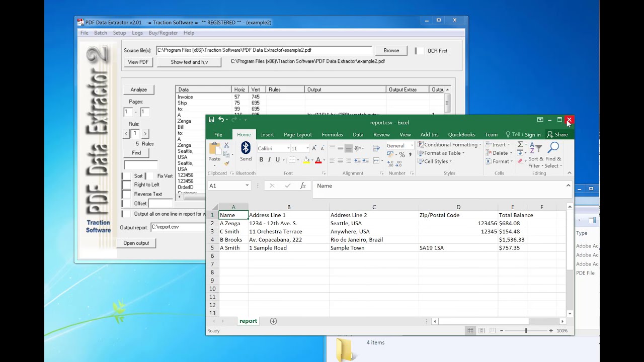Open the Conditional Formatting dropdown
Image resolution: width=644 pixels, height=362 pixels.
click(x=449, y=145)
